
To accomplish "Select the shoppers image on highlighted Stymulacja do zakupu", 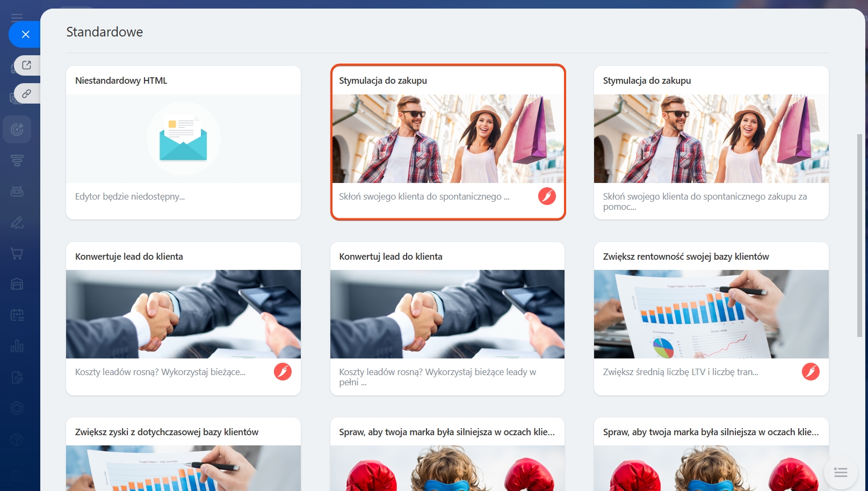I will (448, 139).
